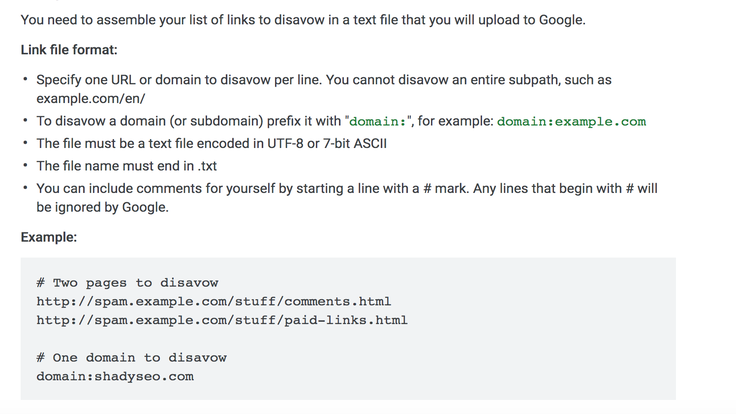Click the "domain:shadyseo.com" line
Viewport: 736px width, 414px height.
[115, 376]
